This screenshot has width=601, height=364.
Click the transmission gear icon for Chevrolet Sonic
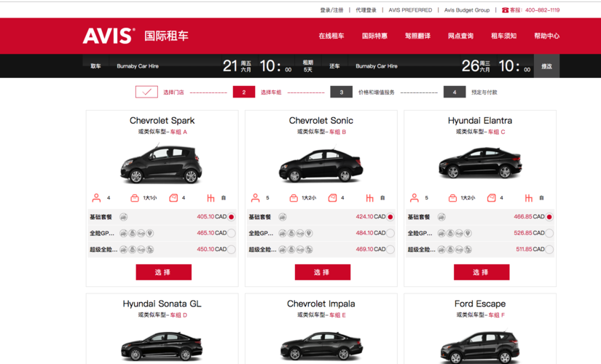click(370, 198)
